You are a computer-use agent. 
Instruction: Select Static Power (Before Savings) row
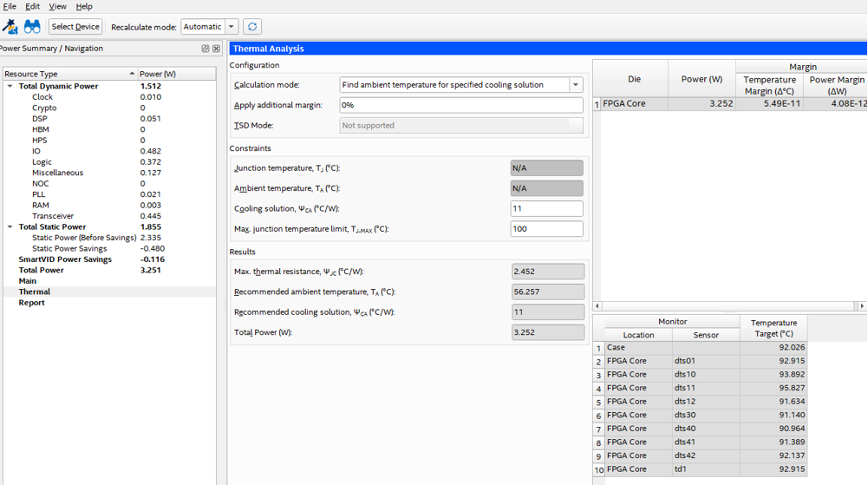click(x=109, y=238)
